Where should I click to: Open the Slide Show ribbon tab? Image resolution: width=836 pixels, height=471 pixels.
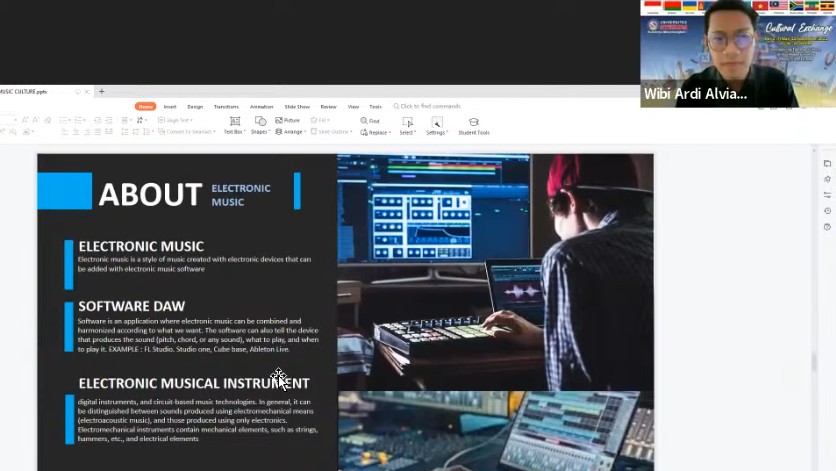[x=297, y=107]
